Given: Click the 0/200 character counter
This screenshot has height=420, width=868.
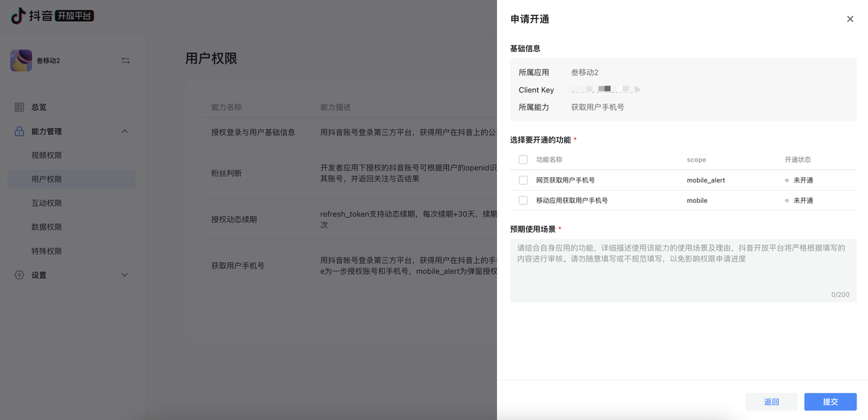Looking at the screenshot, I should point(840,294).
